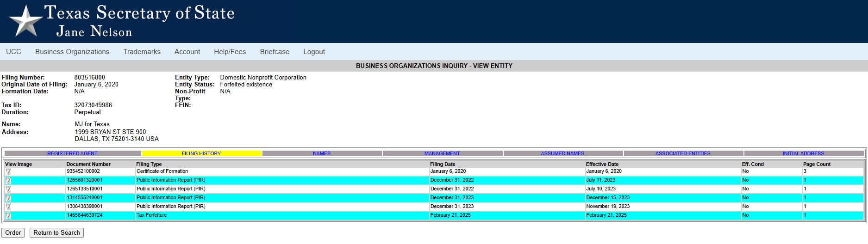868x244 pixels.
Task: Open the Initial Address tab
Action: pos(803,153)
